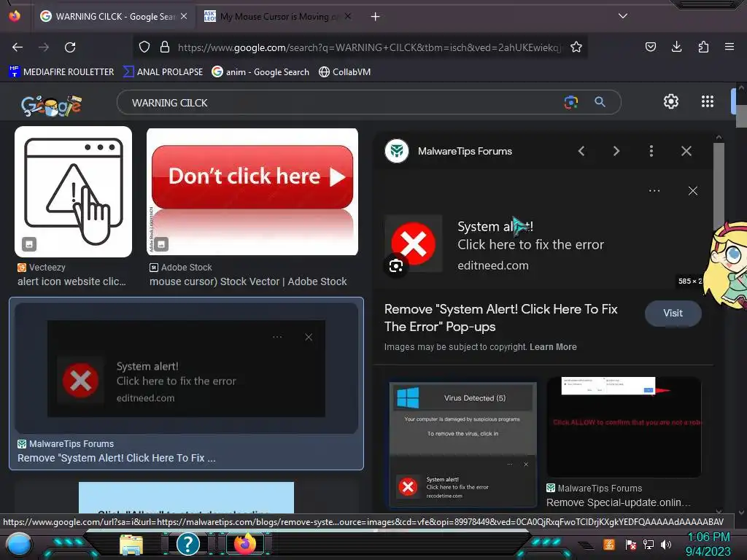
Task: Open the extensions puzzle icon
Action: (x=703, y=47)
